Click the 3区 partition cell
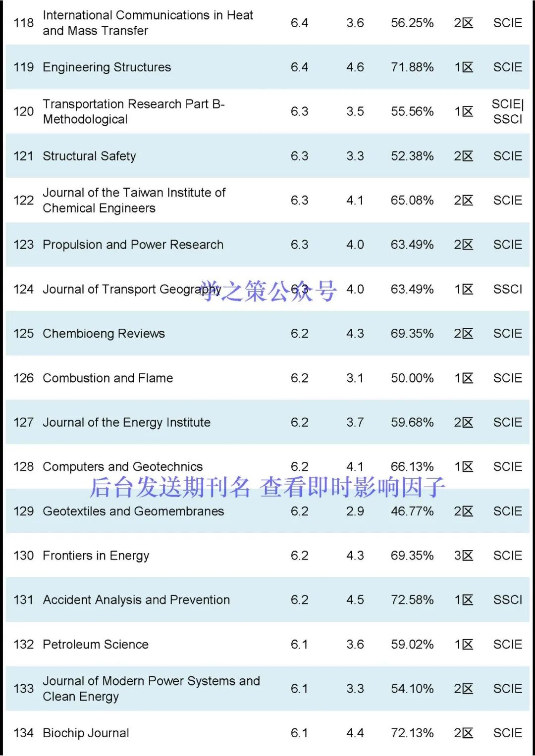The width and height of the screenshot is (535, 756). tap(463, 556)
